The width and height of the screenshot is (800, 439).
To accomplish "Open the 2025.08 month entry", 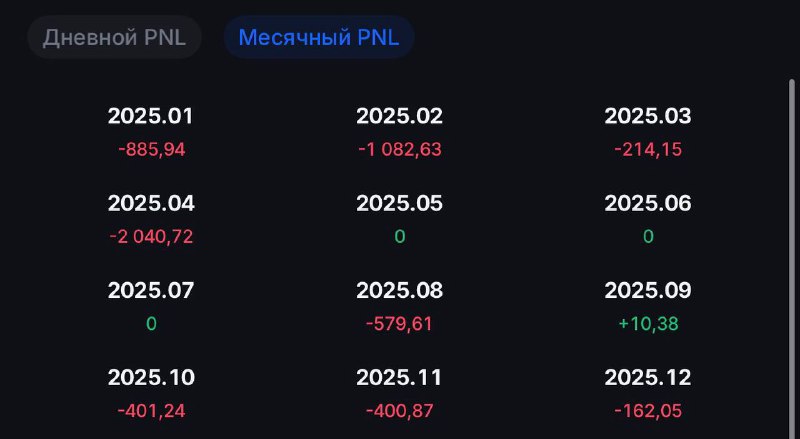I will pyautogui.click(x=399, y=307).
